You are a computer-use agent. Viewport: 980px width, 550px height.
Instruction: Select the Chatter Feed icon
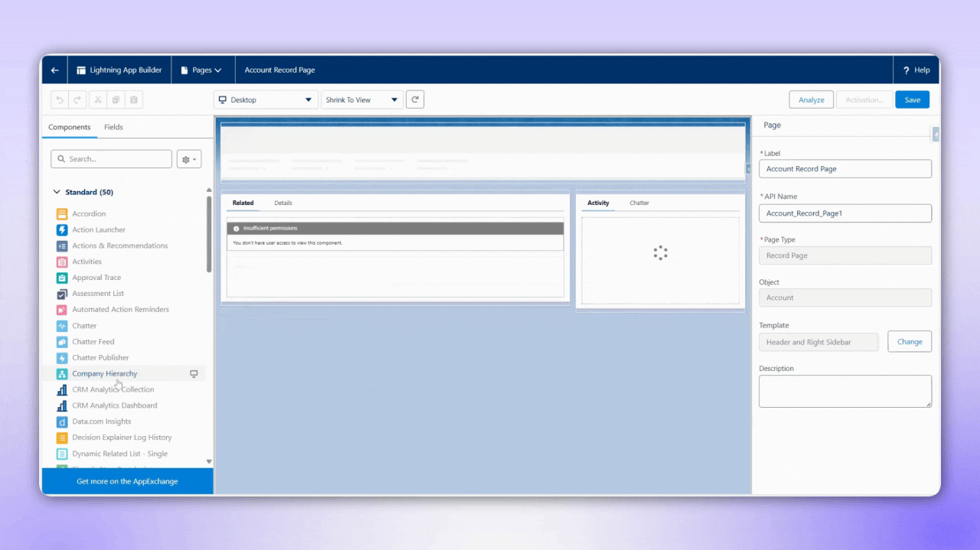[62, 342]
